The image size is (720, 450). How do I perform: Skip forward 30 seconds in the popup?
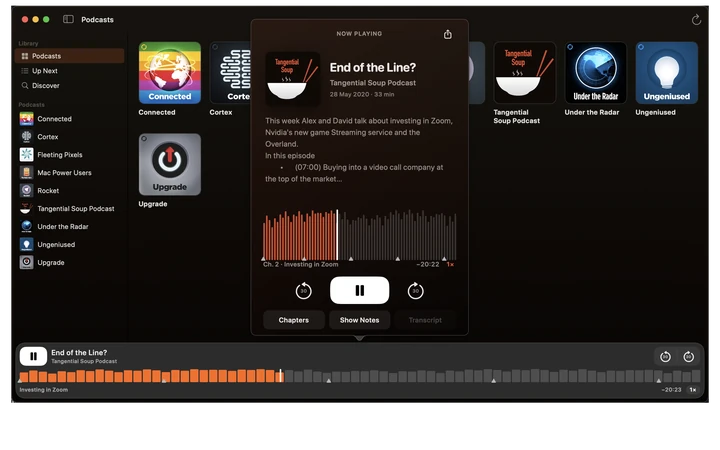click(416, 291)
